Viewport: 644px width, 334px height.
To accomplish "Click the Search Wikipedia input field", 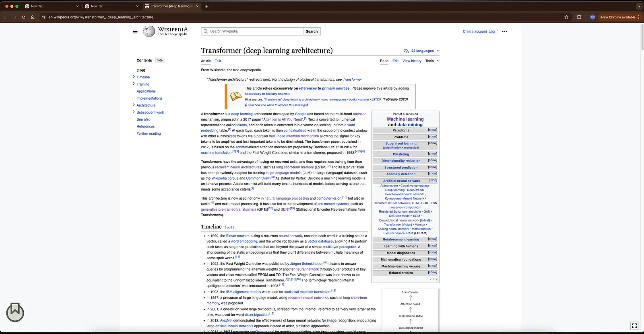I will click(252, 31).
